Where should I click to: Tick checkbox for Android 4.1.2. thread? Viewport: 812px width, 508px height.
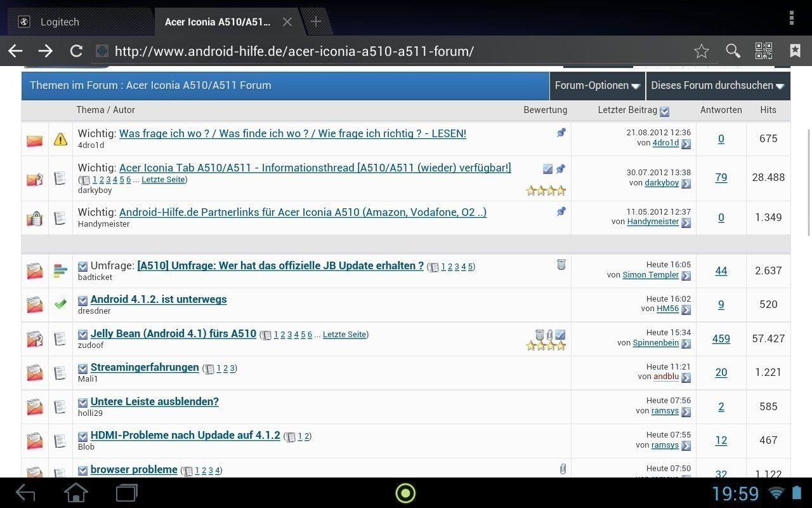(82, 300)
